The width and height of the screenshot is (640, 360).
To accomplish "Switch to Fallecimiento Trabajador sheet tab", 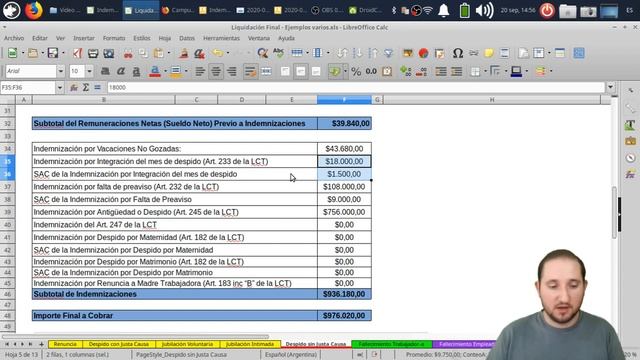I will pyautogui.click(x=391, y=344).
